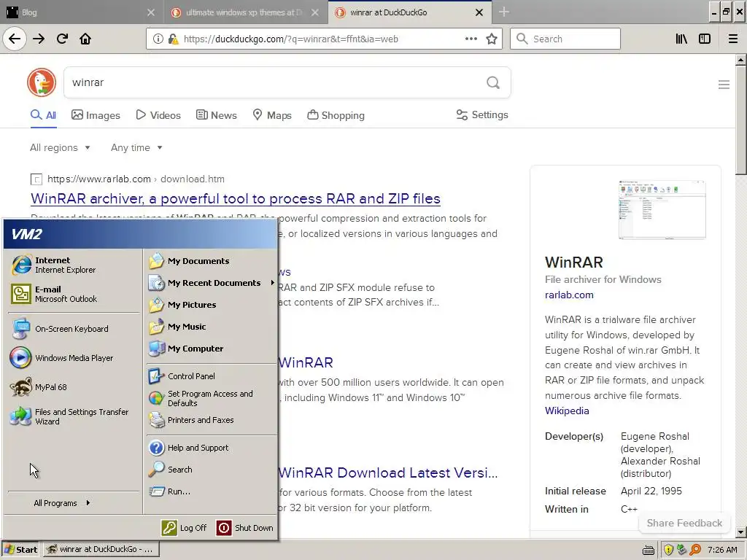Open the Any time filter dropdown

pos(136,147)
